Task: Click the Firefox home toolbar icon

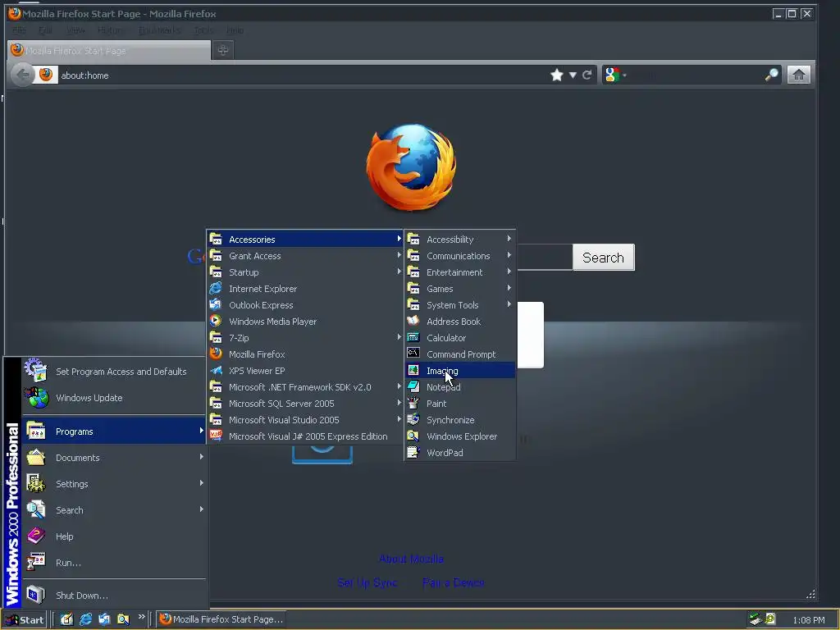Action: pyautogui.click(x=798, y=75)
